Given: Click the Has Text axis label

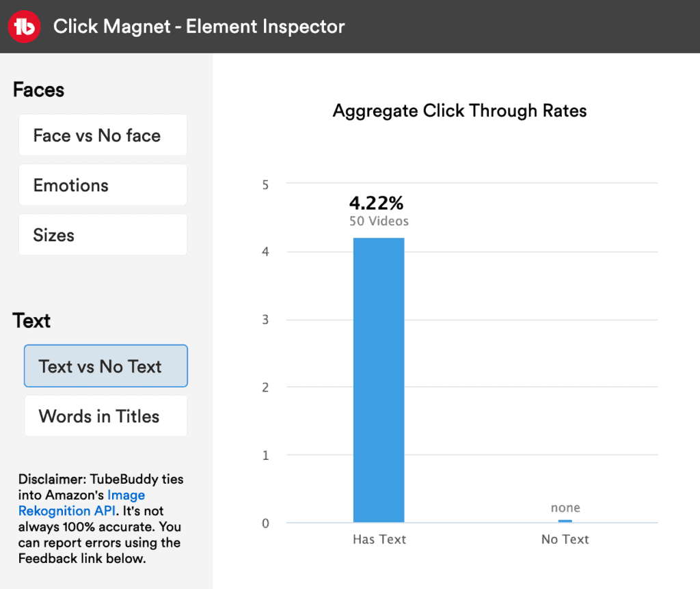Looking at the screenshot, I should 379,539.
